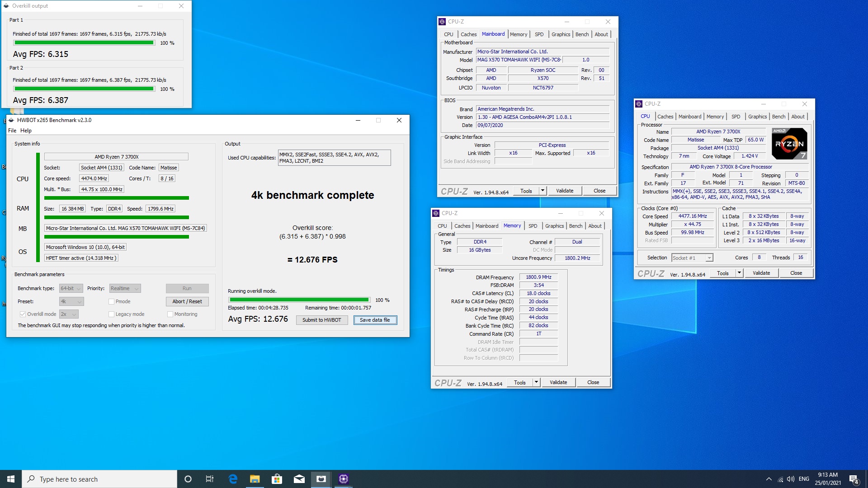Viewport: 868px width, 488px height.
Task: Toggle the Overkill mode checkbox
Action: [x=23, y=314]
